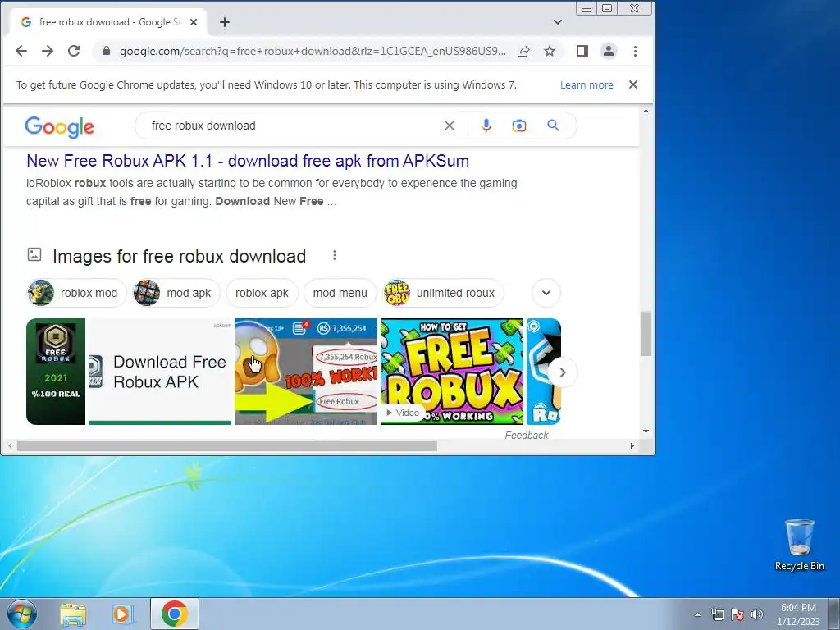This screenshot has height=630, width=840.
Task: Open 'Images for free robux download' heading
Action: pyautogui.click(x=179, y=256)
